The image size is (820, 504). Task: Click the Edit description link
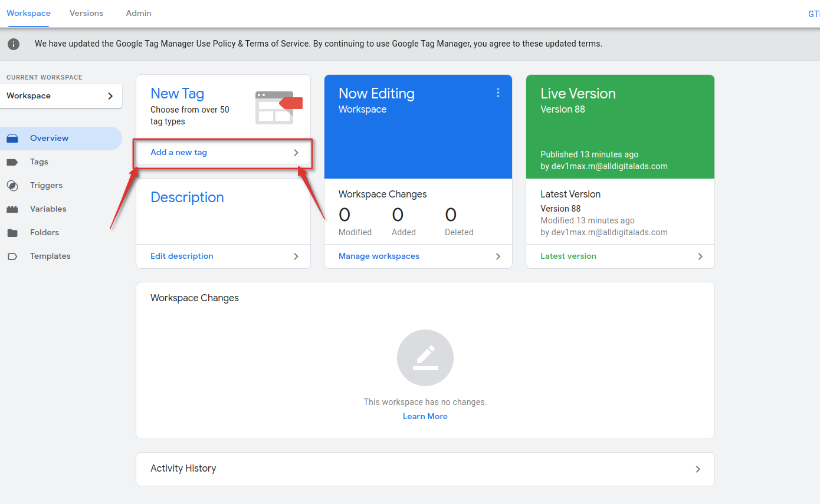[182, 256]
